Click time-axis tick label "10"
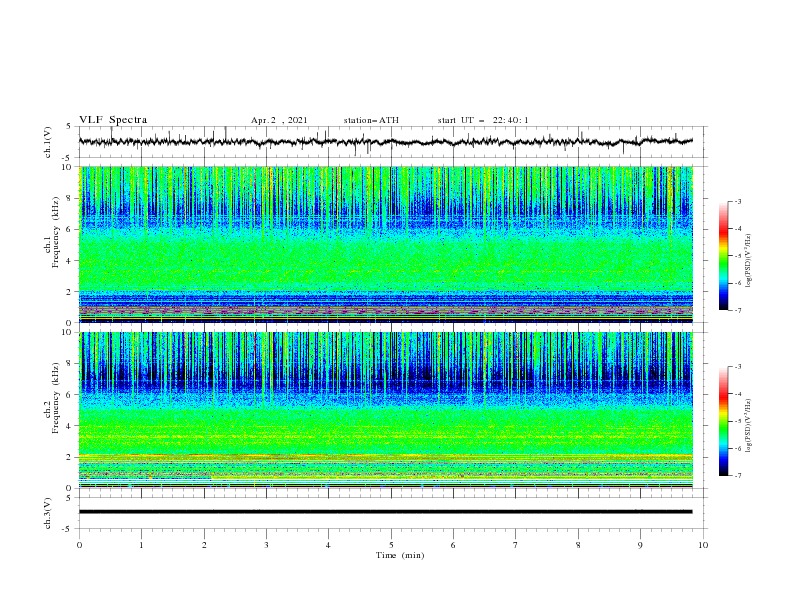The height and width of the screenshot is (612, 792). click(703, 545)
